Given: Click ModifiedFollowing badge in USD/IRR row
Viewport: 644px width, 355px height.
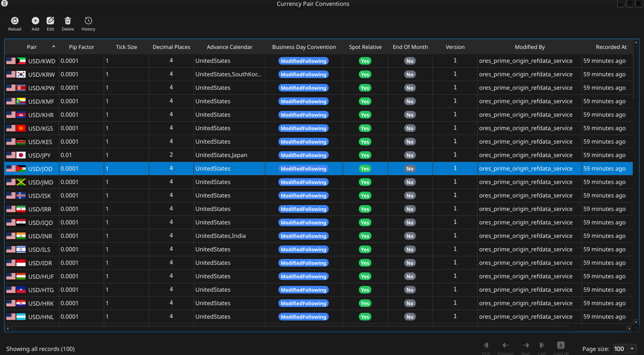Looking at the screenshot, I should click(x=304, y=209).
